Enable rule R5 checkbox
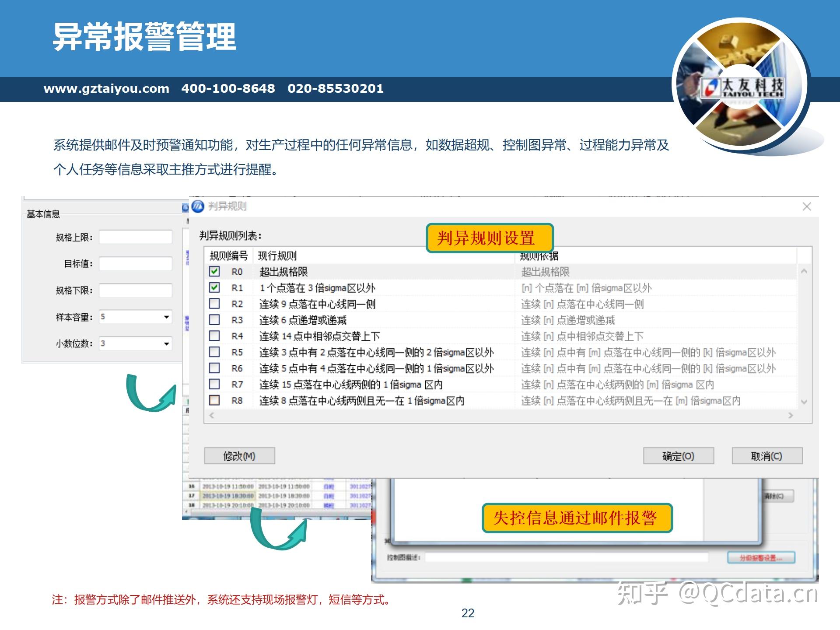The image size is (840, 630). [x=214, y=353]
